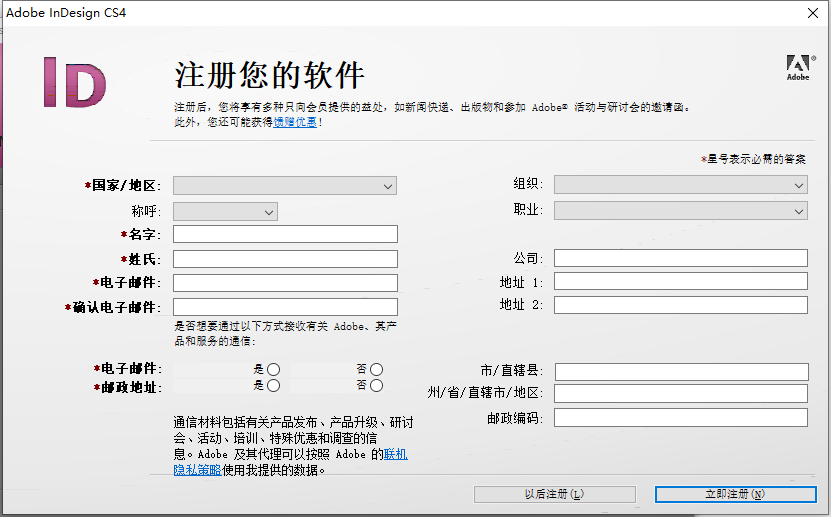
Task: Click the Adobe logo icon
Action: pyautogui.click(x=799, y=68)
